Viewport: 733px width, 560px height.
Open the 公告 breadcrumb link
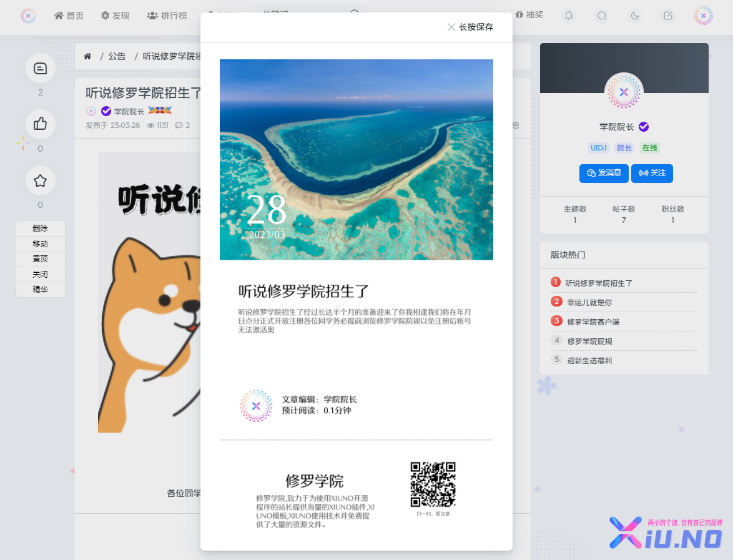(117, 56)
